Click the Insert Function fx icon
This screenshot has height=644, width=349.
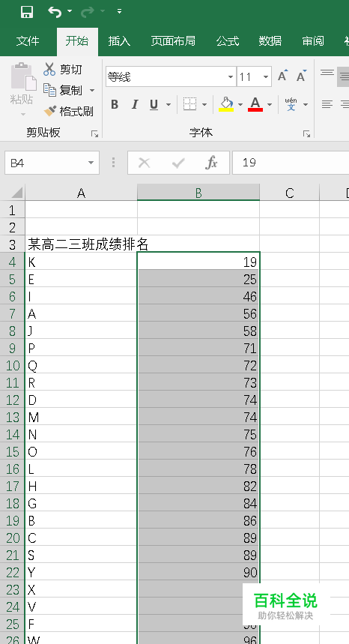[x=211, y=163]
